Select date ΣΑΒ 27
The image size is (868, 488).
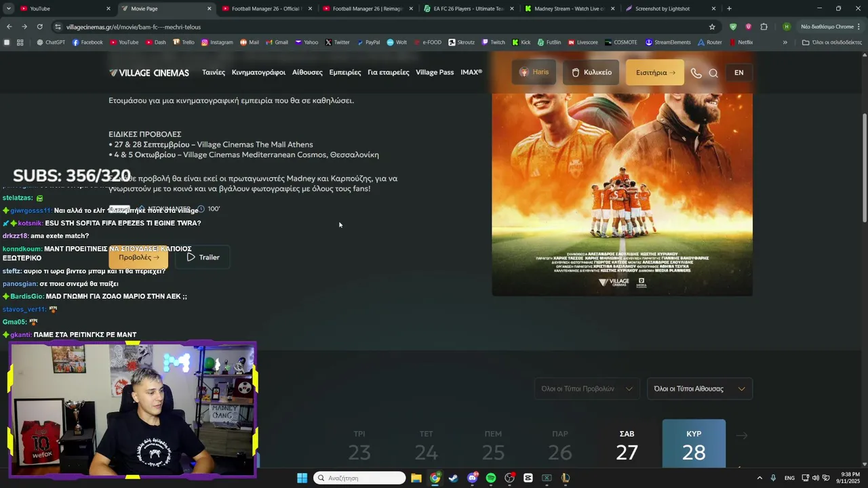click(x=627, y=445)
